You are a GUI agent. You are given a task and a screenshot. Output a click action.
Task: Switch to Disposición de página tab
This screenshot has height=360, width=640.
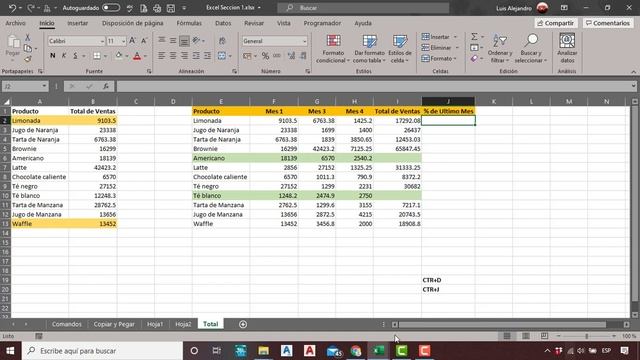pos(133,23)
